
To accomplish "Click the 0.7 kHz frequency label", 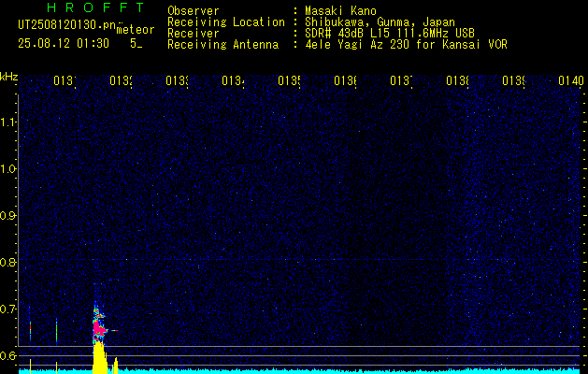I will (x=8, y=309).
